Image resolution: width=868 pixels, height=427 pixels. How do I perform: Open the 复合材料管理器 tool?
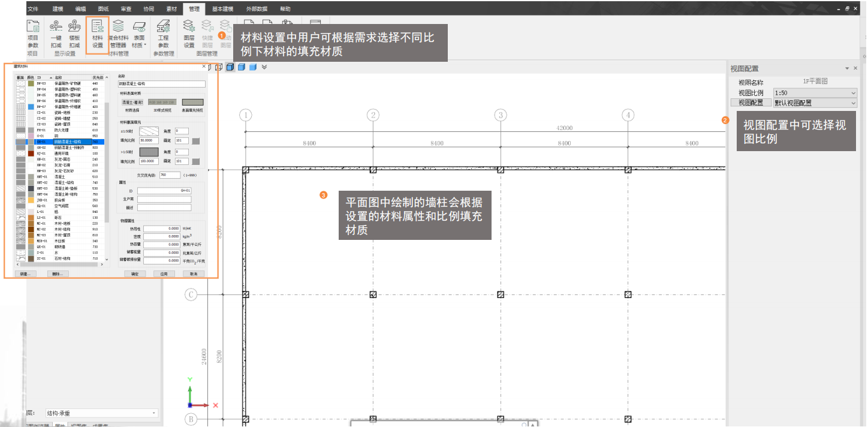119,34
